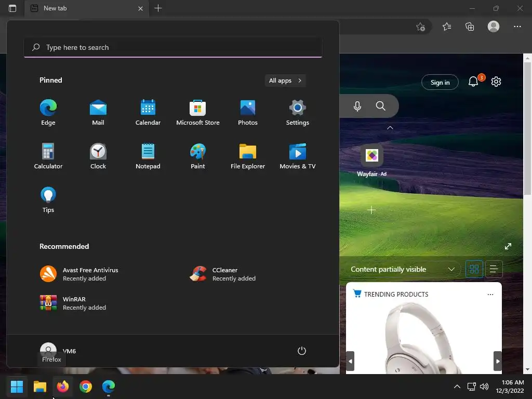Open Edge tab actions menu
Viewport: 532px width, 399px height.
coord(12,8)
